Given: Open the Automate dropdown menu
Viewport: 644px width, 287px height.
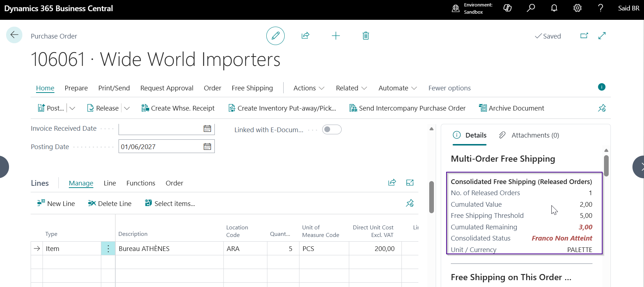Looking at the screenshot, I should [397, 88].
